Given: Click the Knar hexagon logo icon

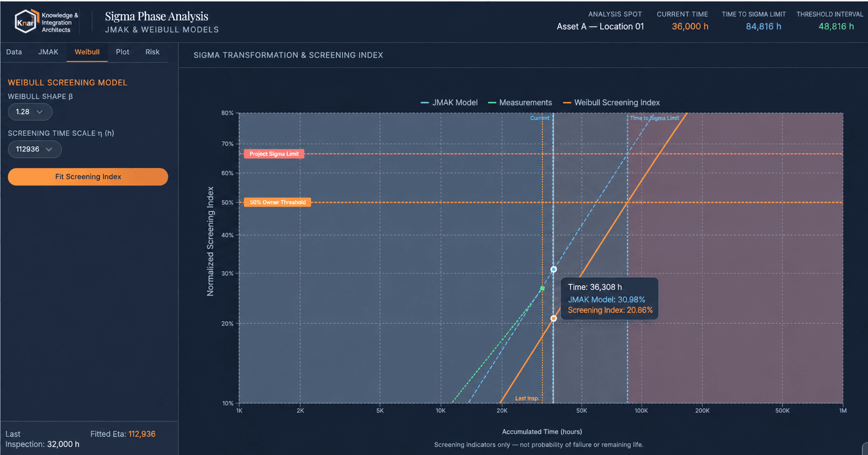Looking at the screenshot, I should pos(27,22).
